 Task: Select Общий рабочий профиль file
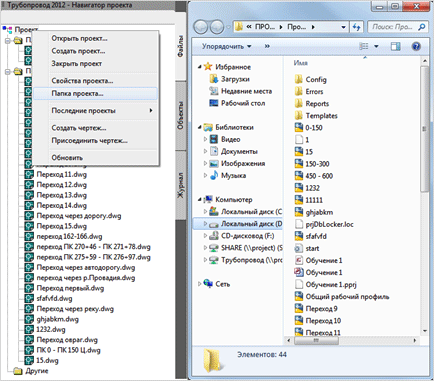pyautogui.click(x=347, y=297)
